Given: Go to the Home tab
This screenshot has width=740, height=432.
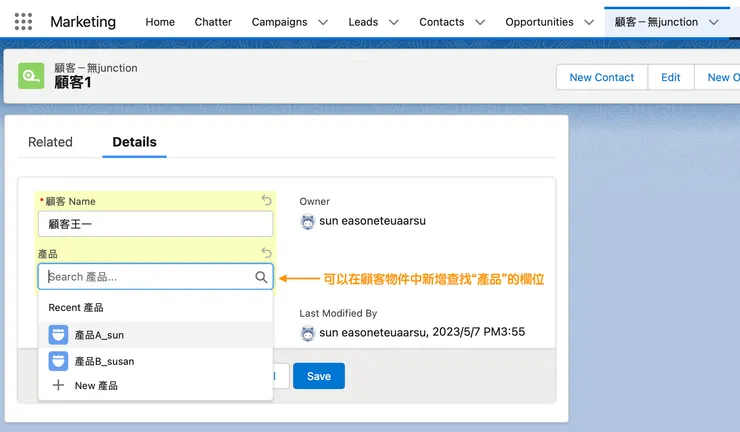Looking at the screenshot, I should coord(160,22).
